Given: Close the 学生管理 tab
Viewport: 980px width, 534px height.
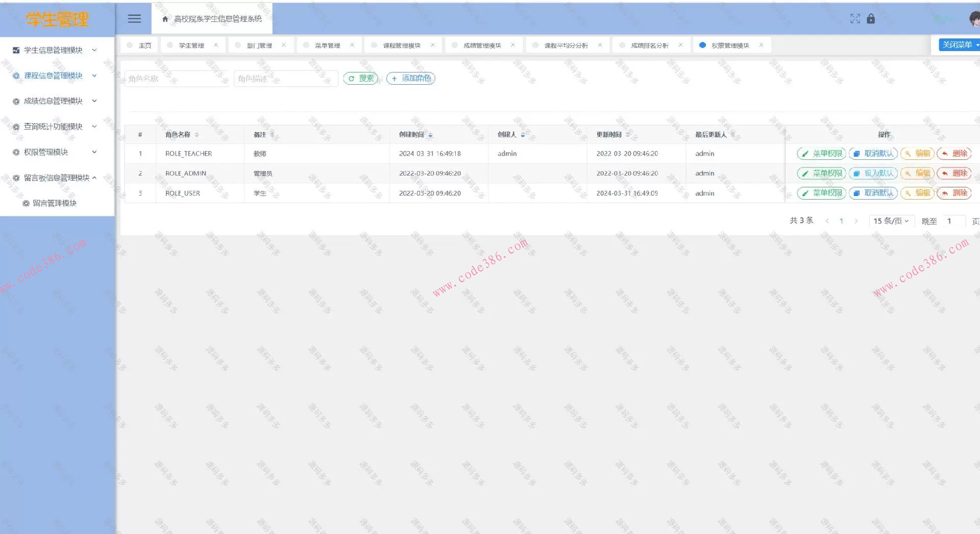Looking at the screenshot, I should 216,45.
